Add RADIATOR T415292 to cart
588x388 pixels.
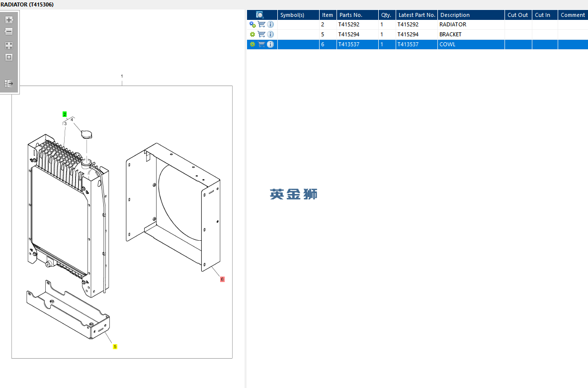(262, 24)
